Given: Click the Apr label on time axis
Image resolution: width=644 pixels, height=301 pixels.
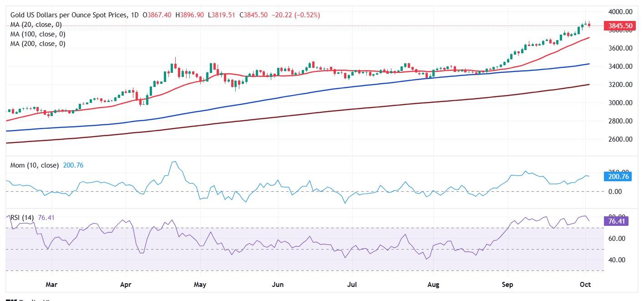Looking at the screenshot, I should pyautogui.click(x=126, y=285).
